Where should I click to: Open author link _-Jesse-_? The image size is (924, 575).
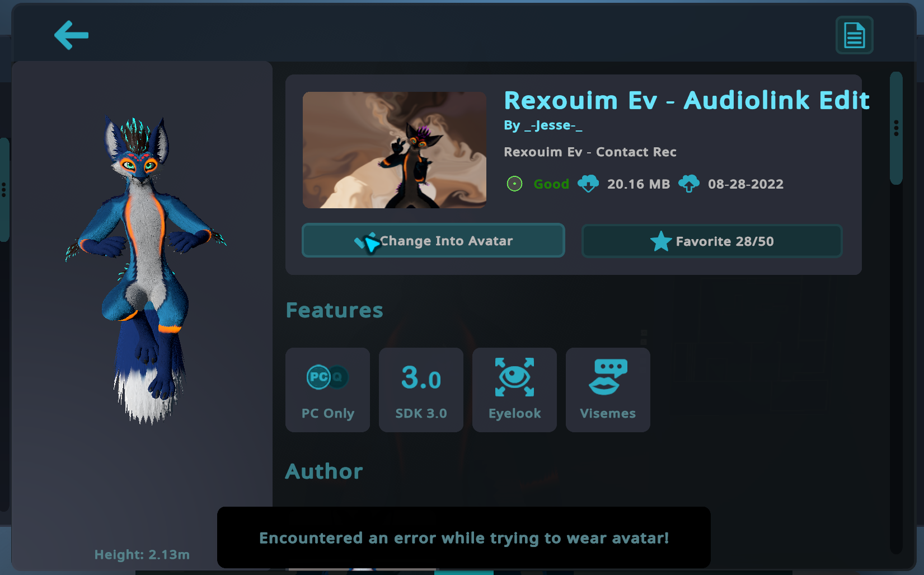554,125
